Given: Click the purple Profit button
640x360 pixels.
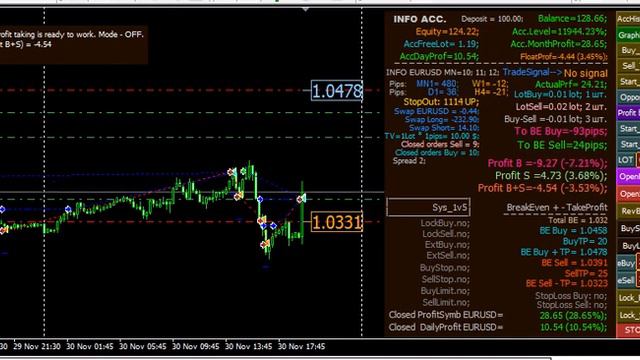Looking at the screenshot, I should tap(628, 113).
